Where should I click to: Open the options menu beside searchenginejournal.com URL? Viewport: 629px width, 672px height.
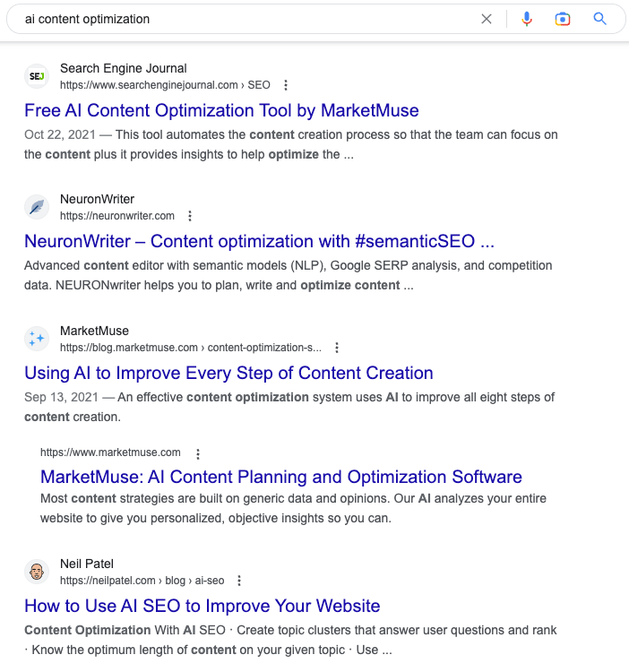pyautogui.click(x=286, y=85)
